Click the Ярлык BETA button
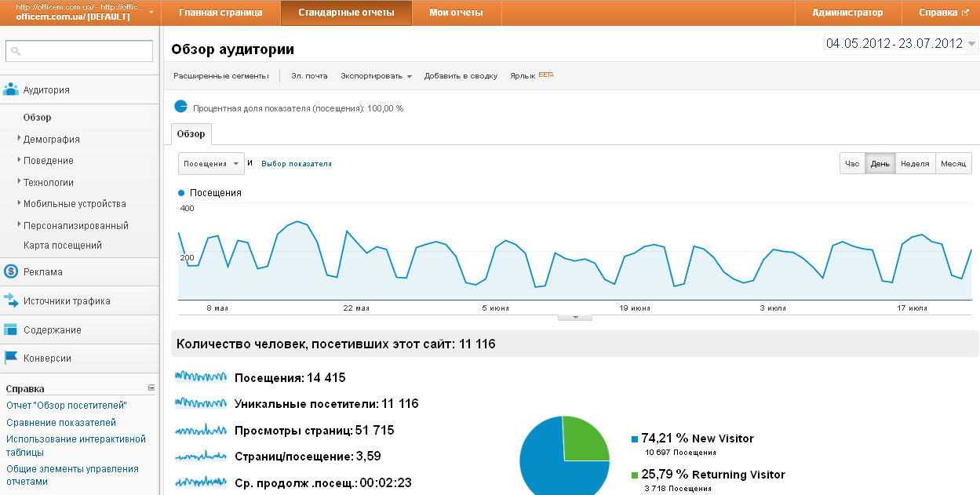This screenshot has height=495, width=980. 532,76
